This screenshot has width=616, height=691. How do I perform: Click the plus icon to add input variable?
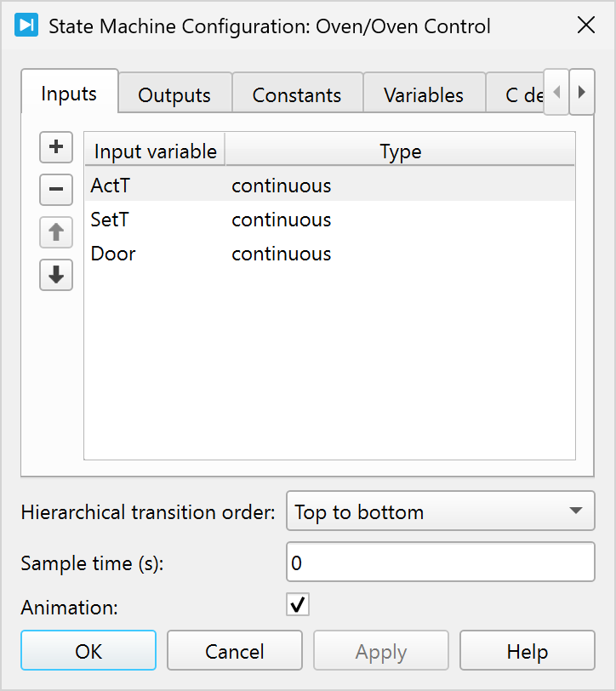[x=56, y=147]
